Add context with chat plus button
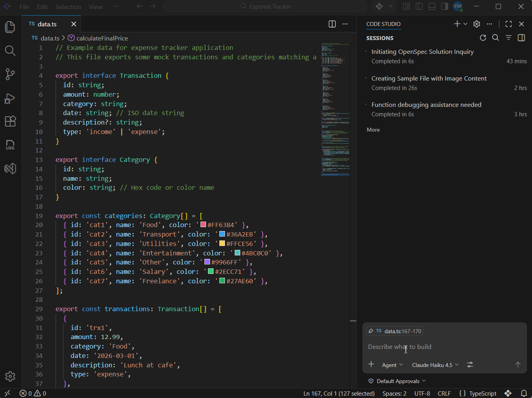Image resolution: width=532 pixels, height=398 pixels. pos(371,365)
